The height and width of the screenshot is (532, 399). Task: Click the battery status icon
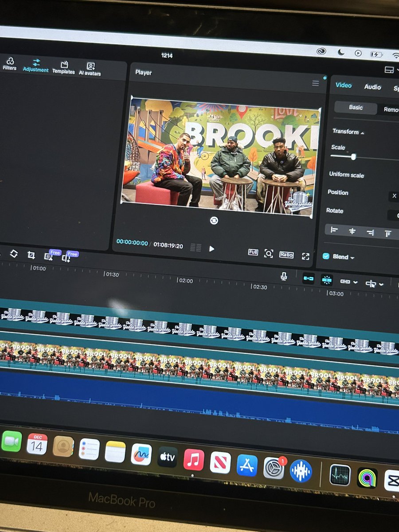tap(376, 55)
